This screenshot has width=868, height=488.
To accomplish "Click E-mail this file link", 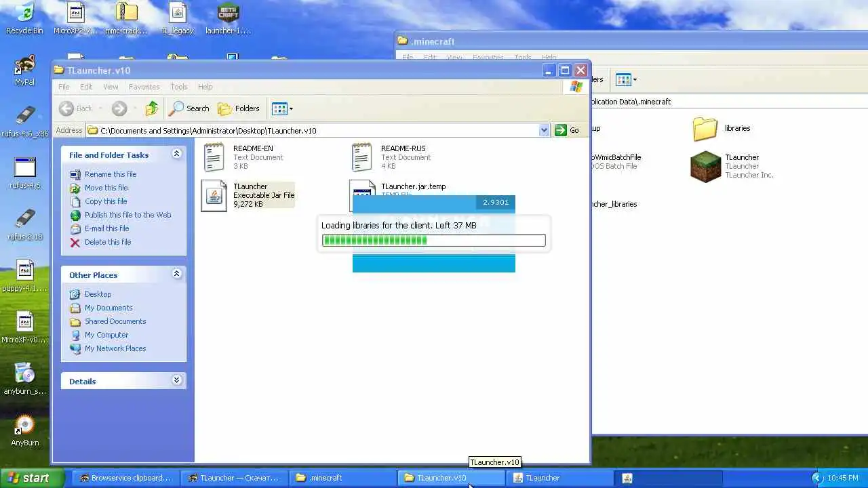I will pyautogui.click(x=107, y=228).
